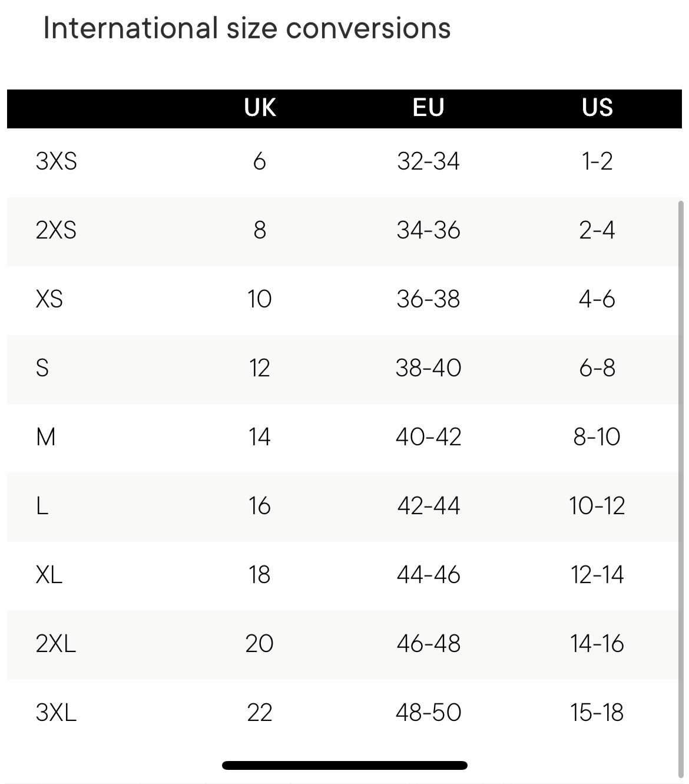Image resolution: width=689 pixels, height=784 pixels.
Task: Tap the 2XL size label
Action: [57, 643]
